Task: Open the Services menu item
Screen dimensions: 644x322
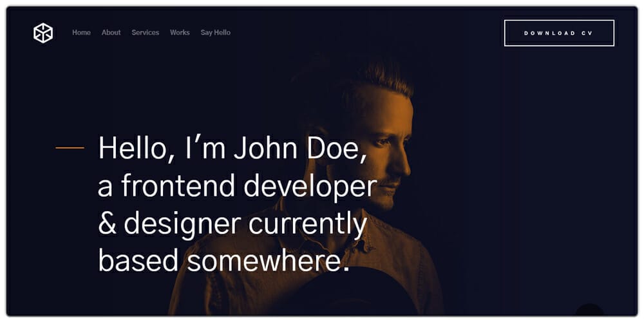Action: [146, 32]
